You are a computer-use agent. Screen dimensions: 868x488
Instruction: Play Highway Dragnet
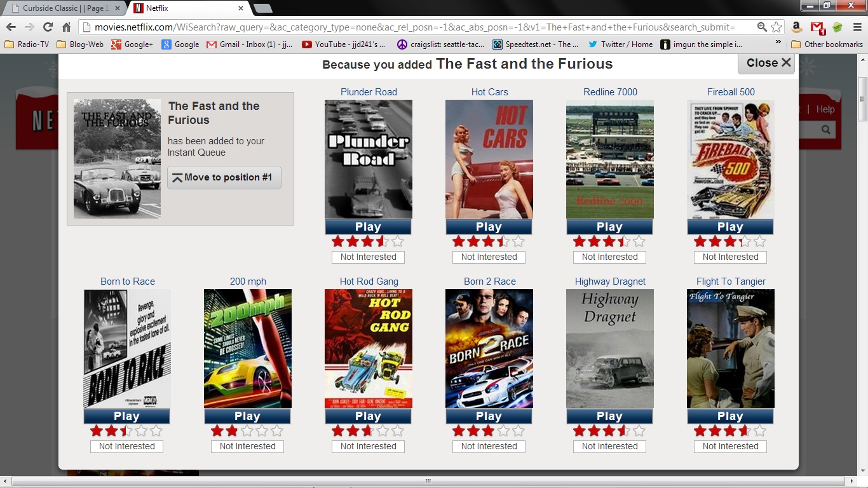[609, 416]
